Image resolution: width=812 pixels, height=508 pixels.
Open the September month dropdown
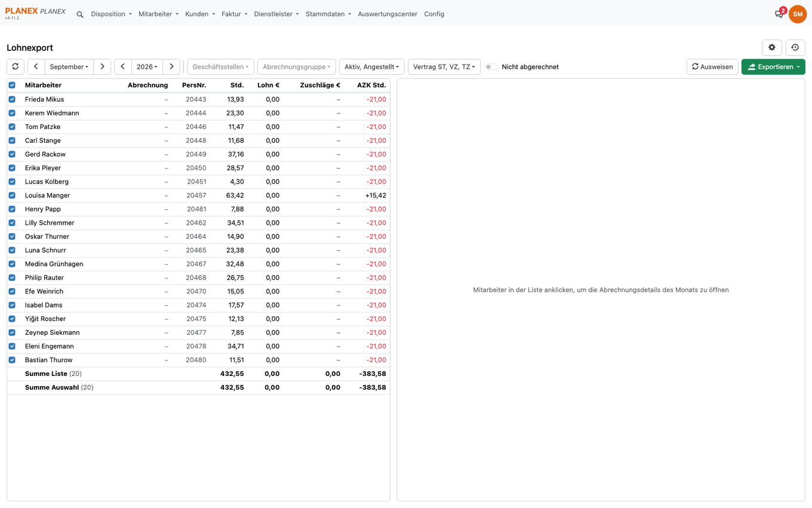coord(69,67)
